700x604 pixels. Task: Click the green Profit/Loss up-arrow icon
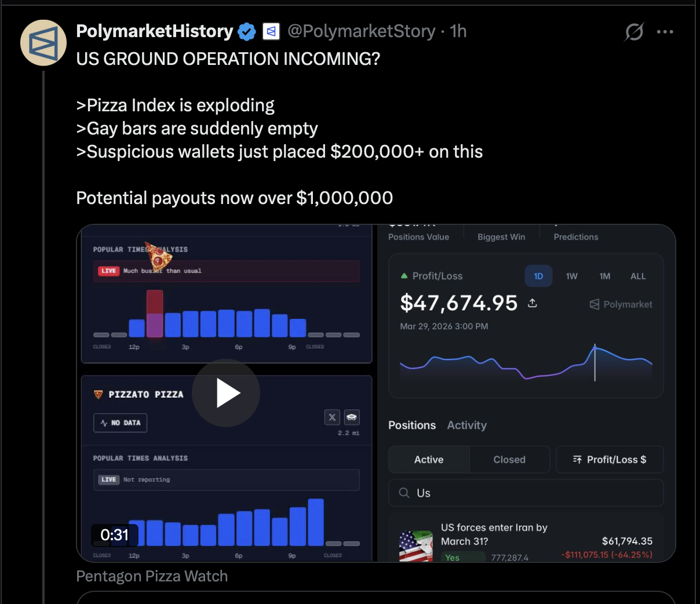tap(404, 276)
